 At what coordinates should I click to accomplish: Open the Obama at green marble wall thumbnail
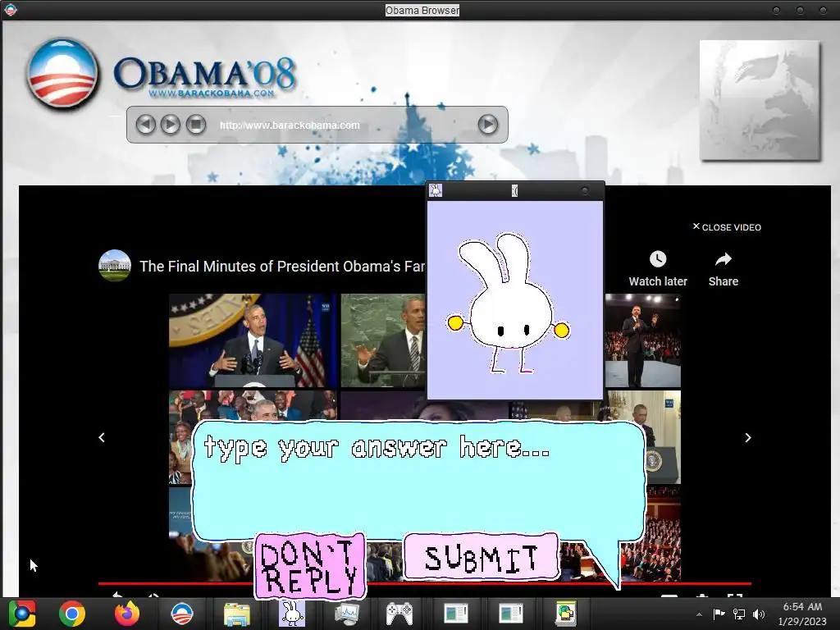[x=384, y=340]
